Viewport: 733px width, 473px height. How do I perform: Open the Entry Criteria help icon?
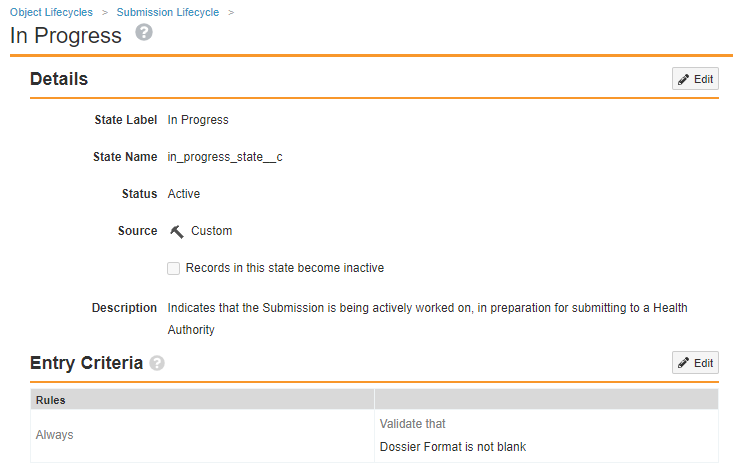coord(157,363)
